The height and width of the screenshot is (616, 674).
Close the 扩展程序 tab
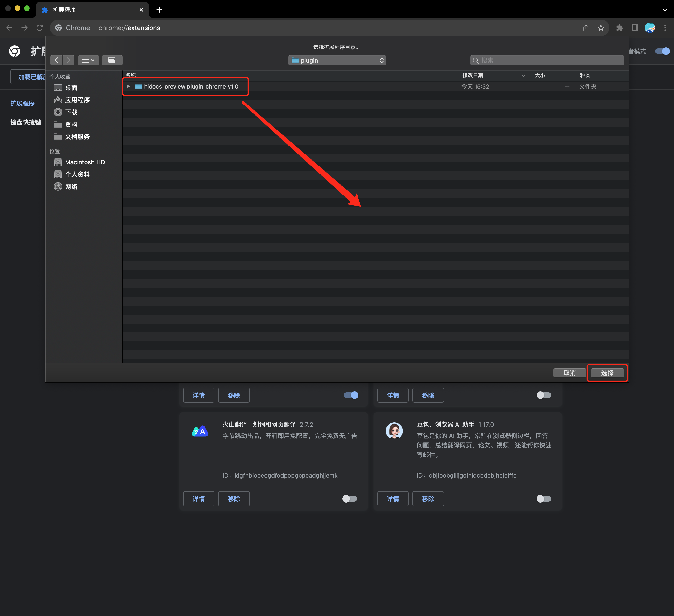click(x=141, y=10)
